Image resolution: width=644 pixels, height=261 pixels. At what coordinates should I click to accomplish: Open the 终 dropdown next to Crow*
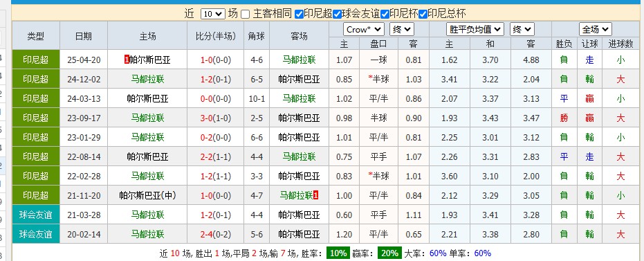click(x=402, y=29)
